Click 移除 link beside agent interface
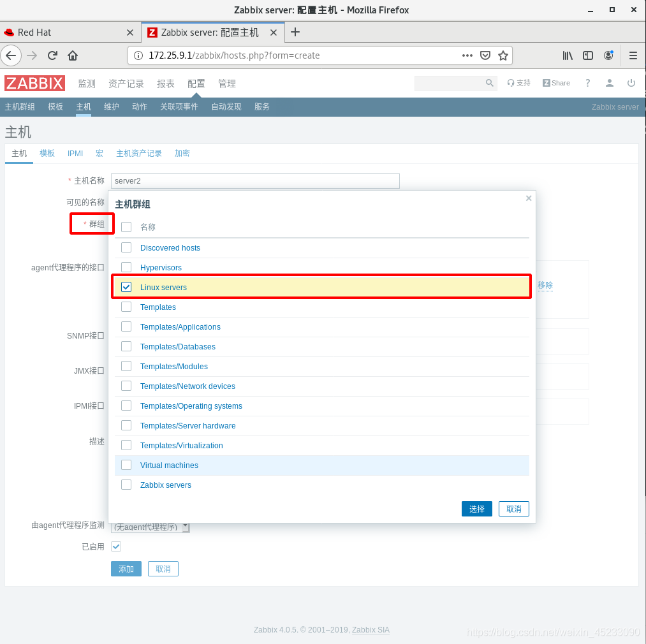The height and width of the screenshot is (644, 646). tap(545, 285)
